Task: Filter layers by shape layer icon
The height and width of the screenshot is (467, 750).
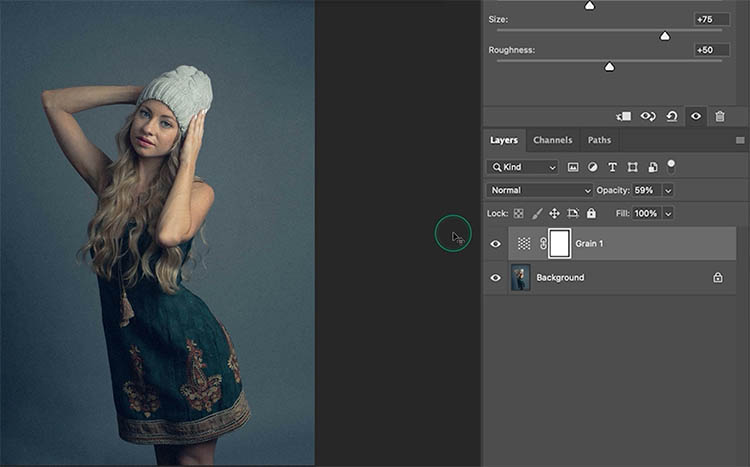Action: tap(632, 167)
